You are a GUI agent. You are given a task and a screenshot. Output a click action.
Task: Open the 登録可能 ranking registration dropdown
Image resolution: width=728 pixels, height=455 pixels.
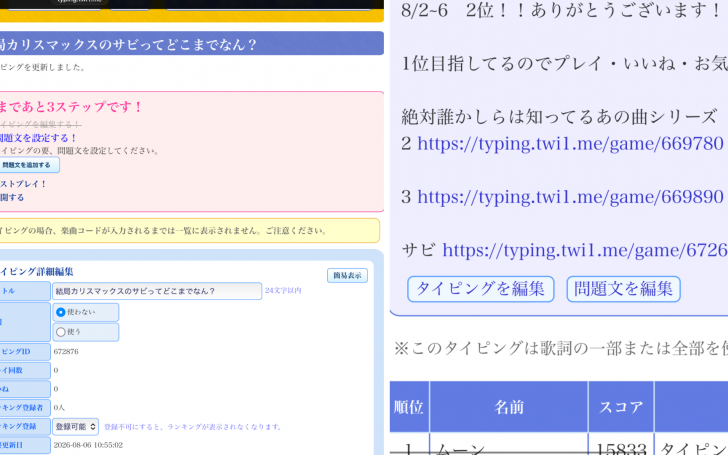click(75, 426)
